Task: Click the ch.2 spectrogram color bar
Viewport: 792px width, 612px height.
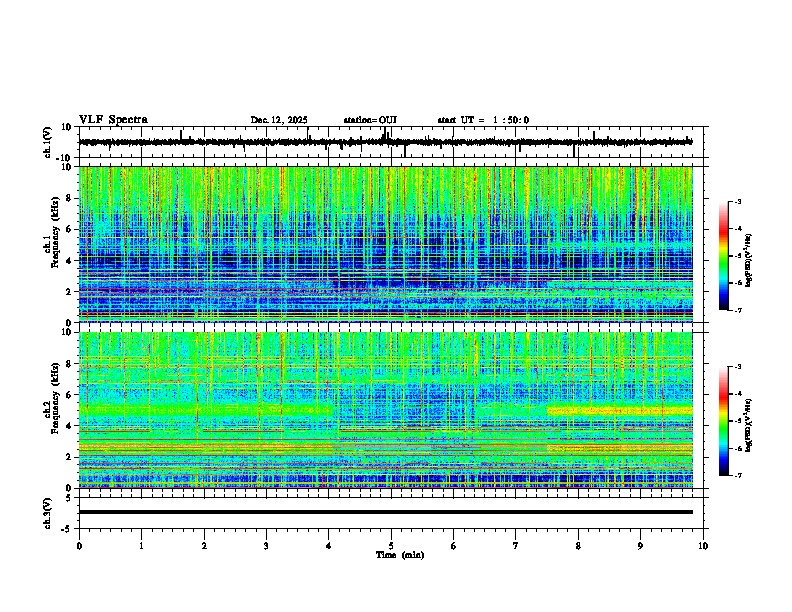Action: point(723,421)
